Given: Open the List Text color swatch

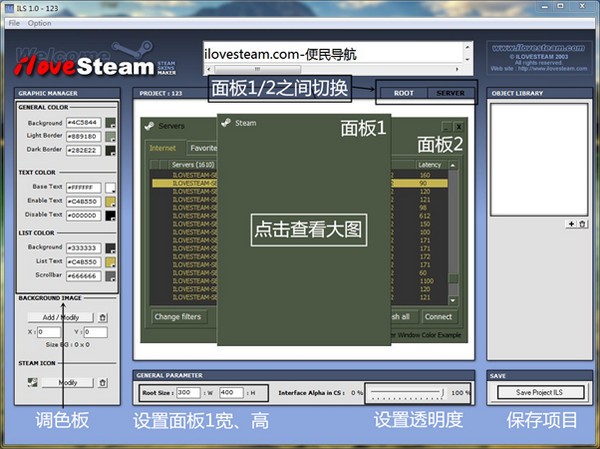Looking at the screenshot, I should [x=110, y=262].
